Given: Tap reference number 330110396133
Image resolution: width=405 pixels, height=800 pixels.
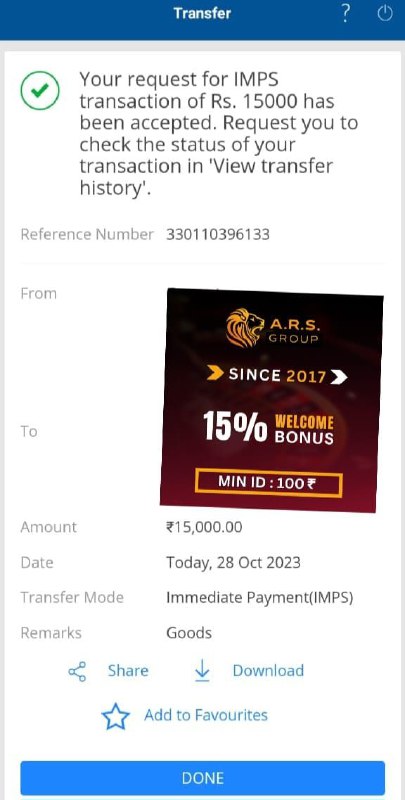Looking at the screenshot, I should click(x=218, y=235).
